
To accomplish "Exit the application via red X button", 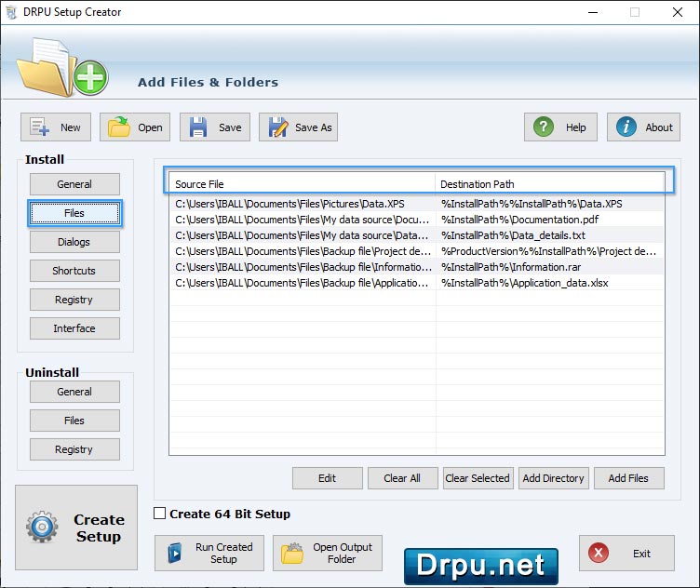I will tap(626, 554).
